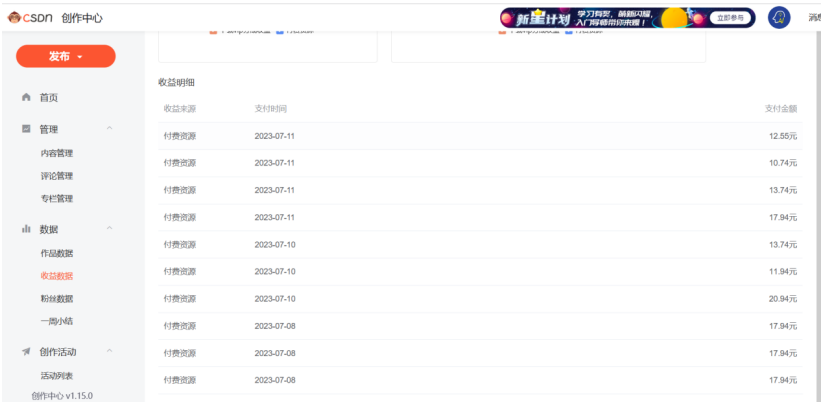Select the 12.55元 amount cell
This screenshot has width=821, height=406.
pos(783,136)
